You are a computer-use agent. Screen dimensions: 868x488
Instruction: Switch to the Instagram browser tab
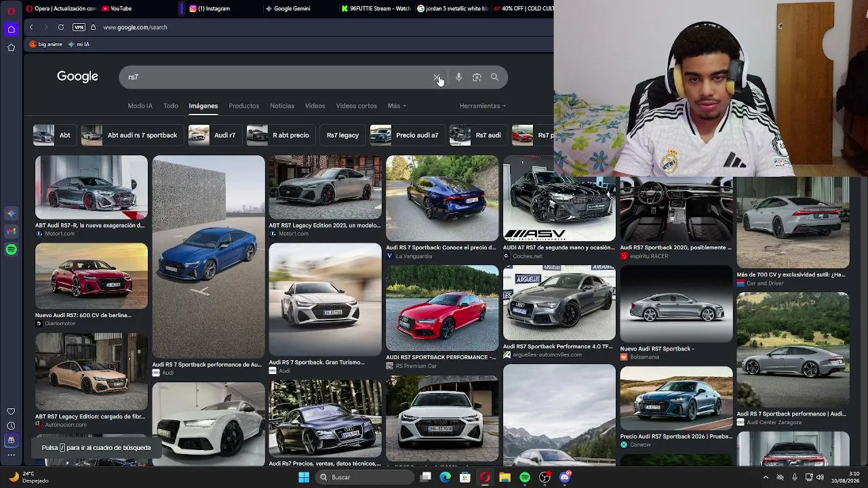click(x=214, y=8)
